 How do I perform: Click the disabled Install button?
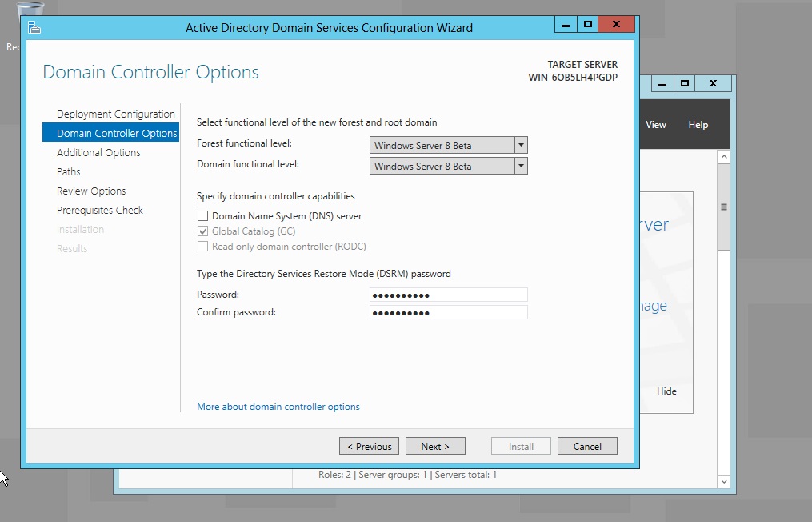coord(521,446)
